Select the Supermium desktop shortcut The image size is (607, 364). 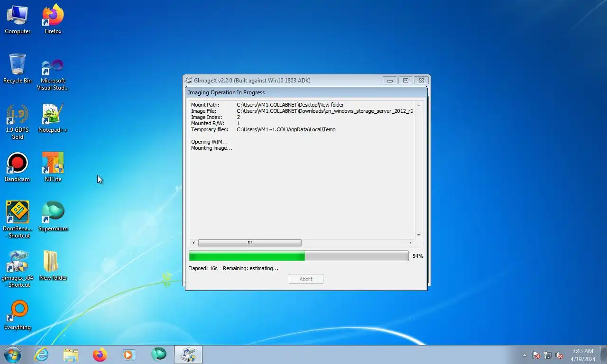[53, 217]
